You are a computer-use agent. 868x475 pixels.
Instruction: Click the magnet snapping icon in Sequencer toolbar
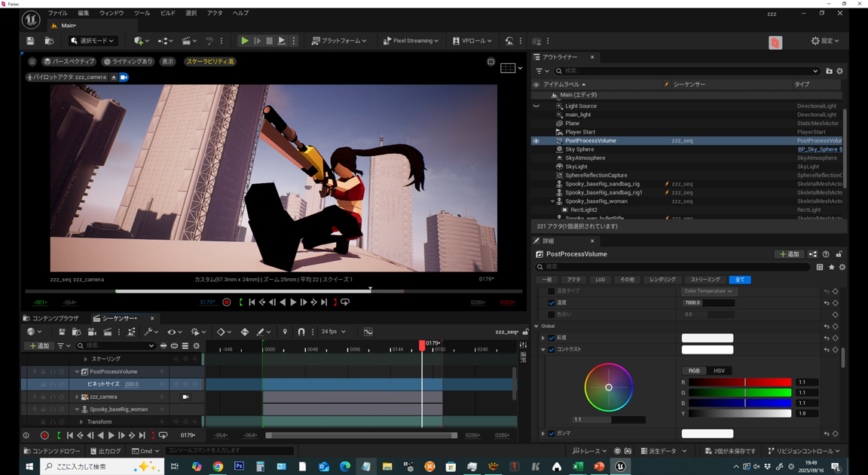tap(301, 332)
